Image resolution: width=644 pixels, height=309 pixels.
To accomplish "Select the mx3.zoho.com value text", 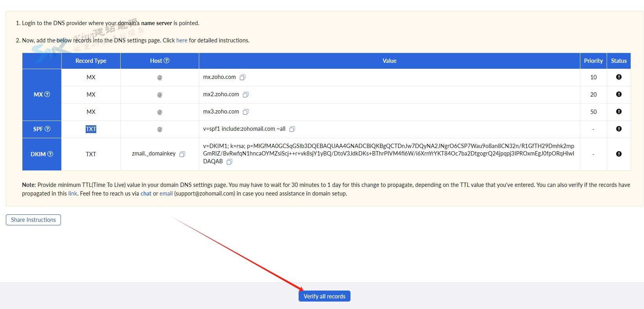I will 221,112.
